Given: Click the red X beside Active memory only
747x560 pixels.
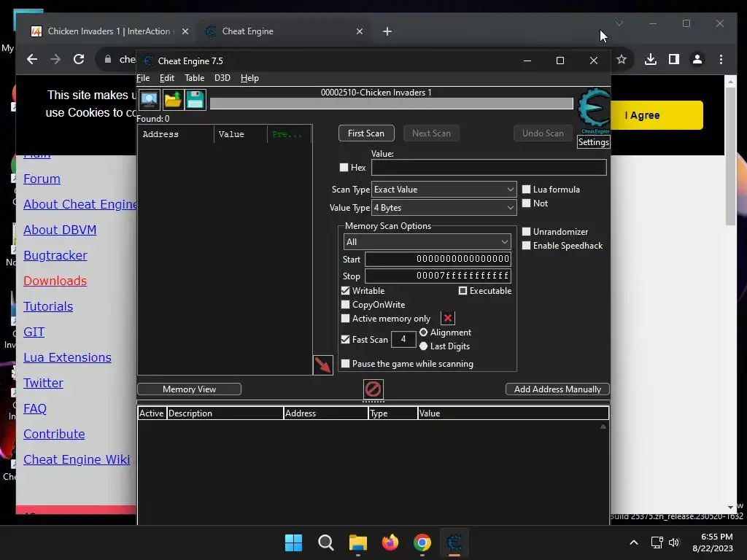Looking at the screenshot, I should coord(448,318).
